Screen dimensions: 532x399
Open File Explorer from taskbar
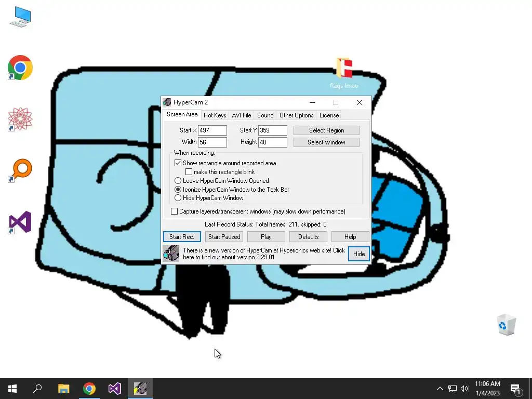(63, 389)
